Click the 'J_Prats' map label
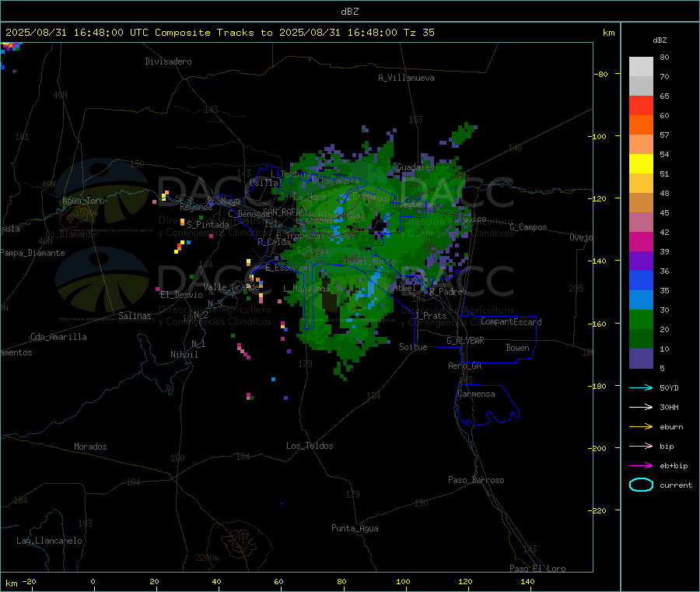The height and width of the screenshot is (592, 700). (430, 316)
